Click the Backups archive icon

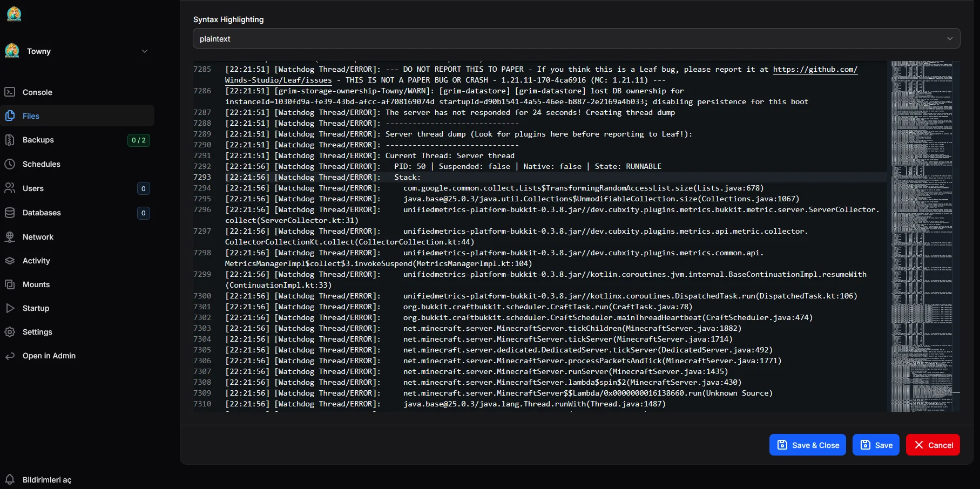[10, 140]
